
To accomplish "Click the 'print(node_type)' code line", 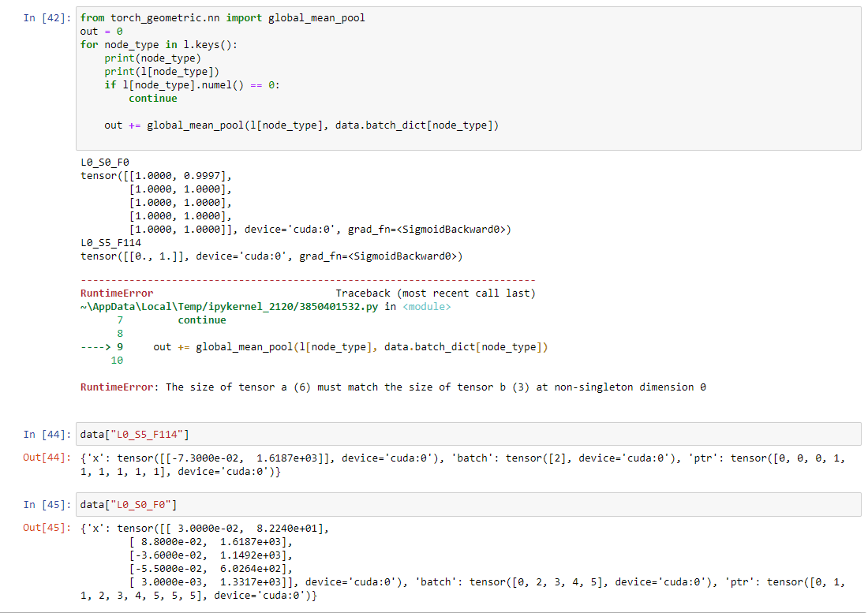I will coord(153,58).
